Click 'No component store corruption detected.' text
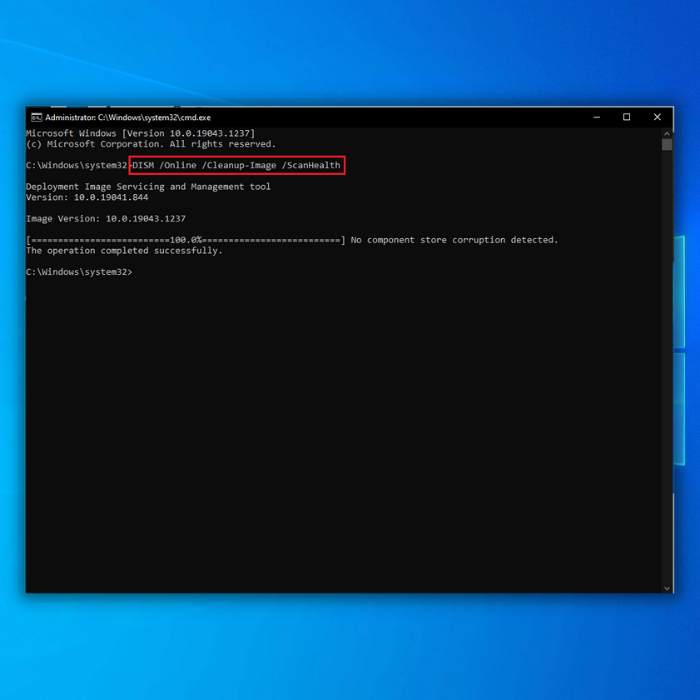 coord(454,240)
